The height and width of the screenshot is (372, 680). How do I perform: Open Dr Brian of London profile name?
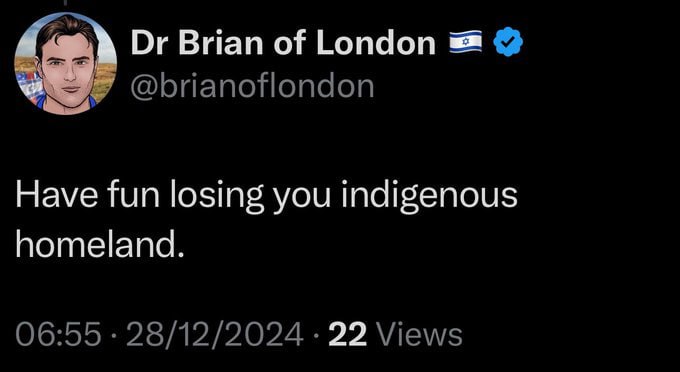click(x=283, y=43)
